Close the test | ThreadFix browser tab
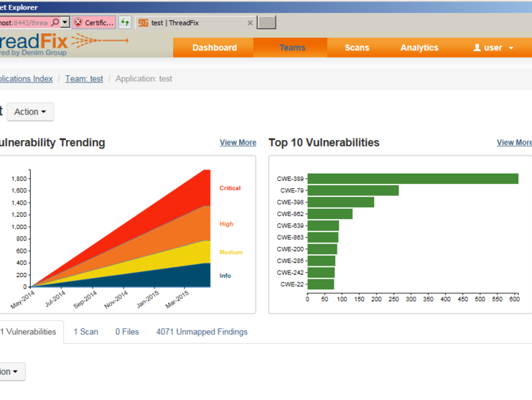Viewport: 532px width, 400px height. click(250, 23)
